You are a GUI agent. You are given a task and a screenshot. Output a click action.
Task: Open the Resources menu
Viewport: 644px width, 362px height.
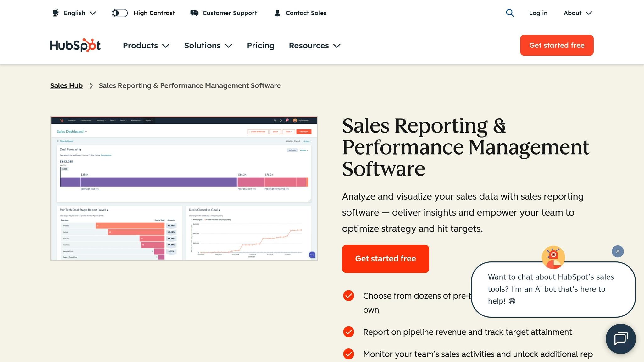314,46
